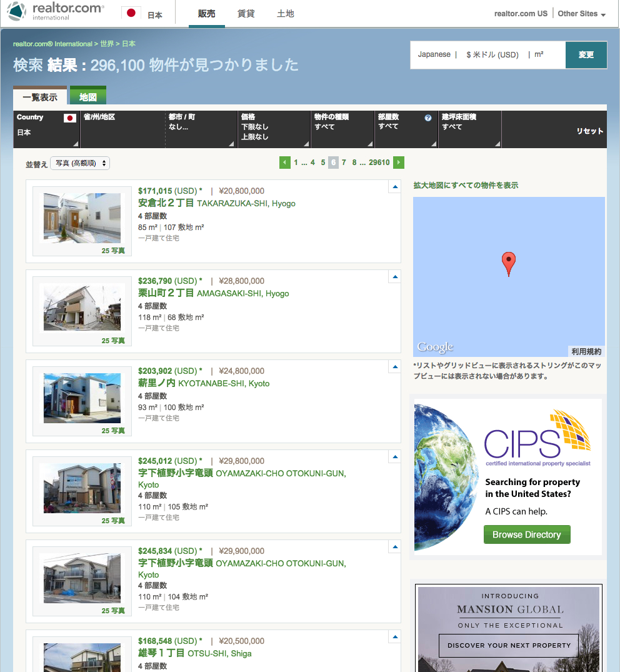This screenshot has height=672, width=620.
Task: Click the realtor.com international logo
Action: [x=56, y=13]
